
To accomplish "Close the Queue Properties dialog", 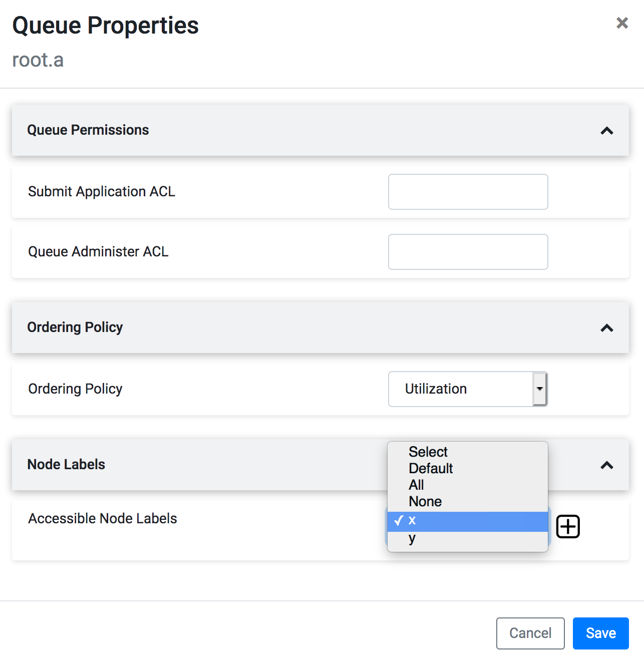I will pyautogui.click(x=622, y=23).
